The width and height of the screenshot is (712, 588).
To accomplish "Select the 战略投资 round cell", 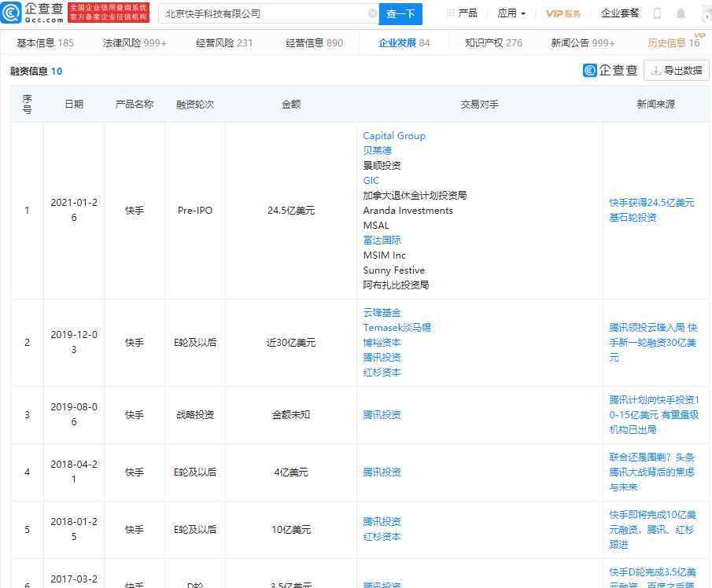I will point(195,415).
